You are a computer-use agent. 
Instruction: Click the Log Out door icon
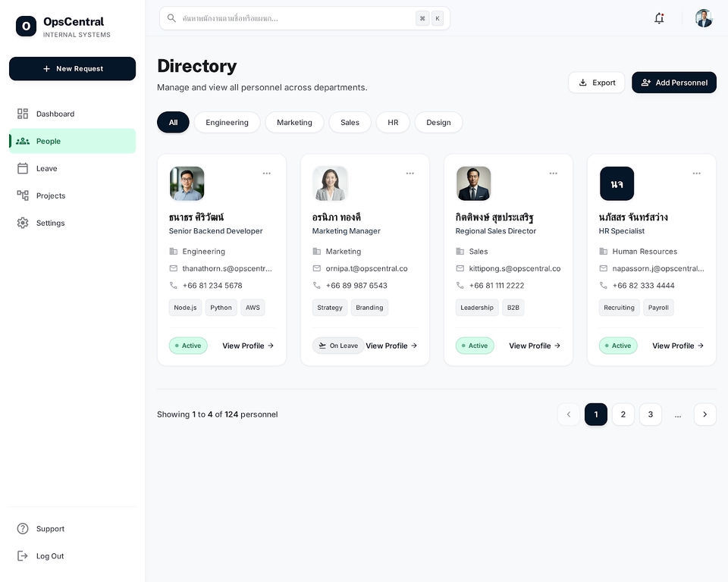point(22,555)
